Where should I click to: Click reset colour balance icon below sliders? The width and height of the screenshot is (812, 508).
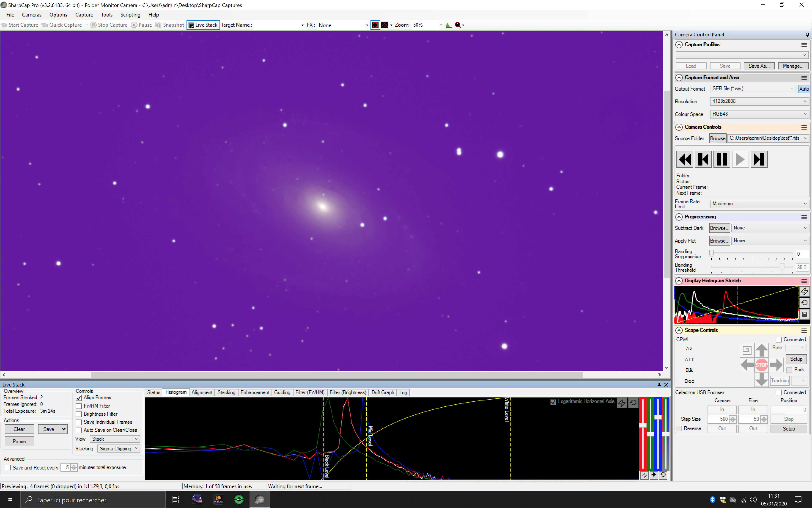coord(663,475)
